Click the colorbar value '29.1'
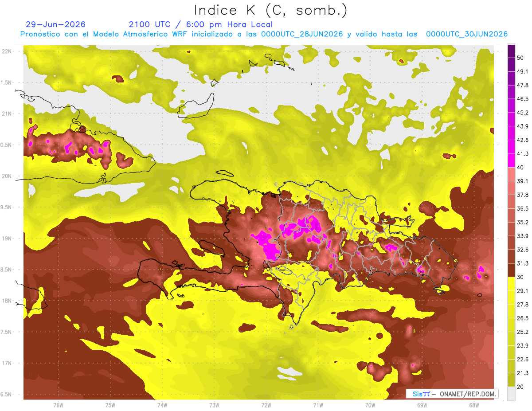Viewport: 532px width, 411px height. tap(522, 291)
